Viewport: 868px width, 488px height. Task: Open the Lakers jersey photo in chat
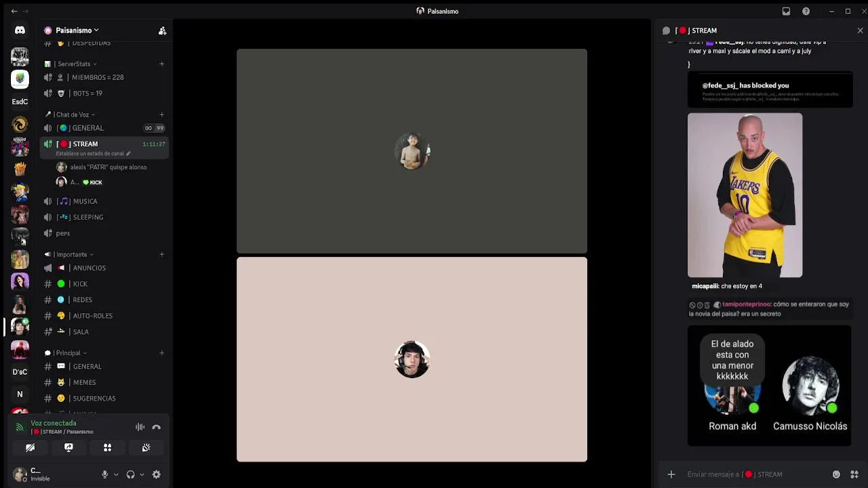click(745, 195)
